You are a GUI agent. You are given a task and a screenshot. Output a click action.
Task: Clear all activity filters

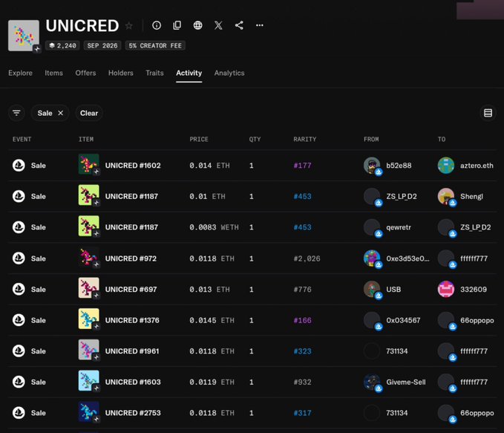point(89,113)
